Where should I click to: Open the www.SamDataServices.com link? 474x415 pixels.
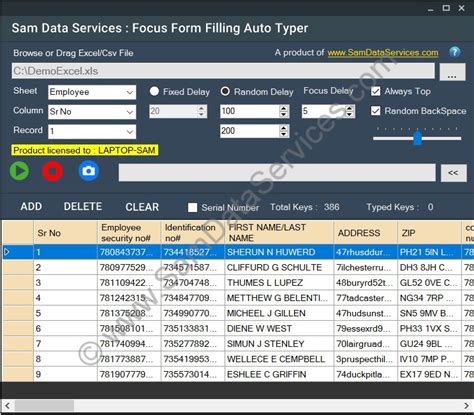383,53
